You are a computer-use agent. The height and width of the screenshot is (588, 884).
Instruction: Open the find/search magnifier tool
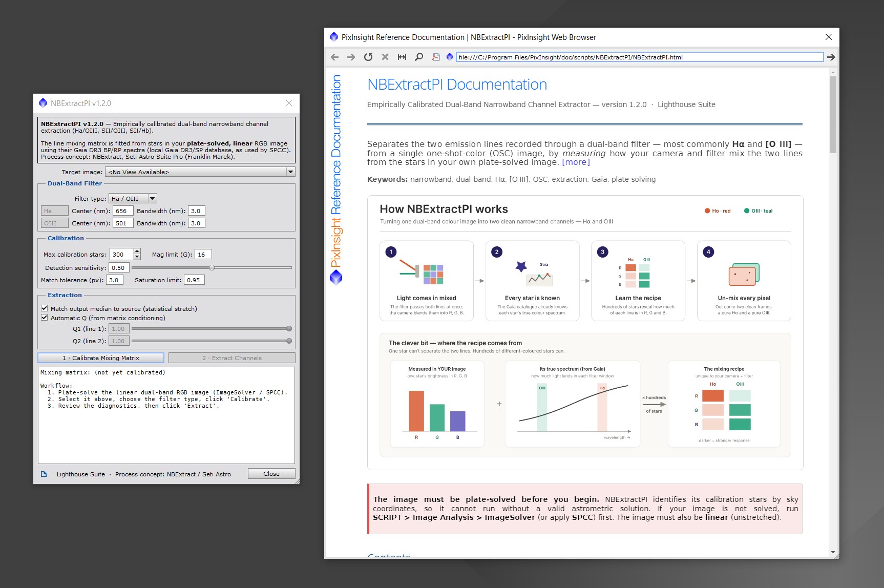[419, 57]
